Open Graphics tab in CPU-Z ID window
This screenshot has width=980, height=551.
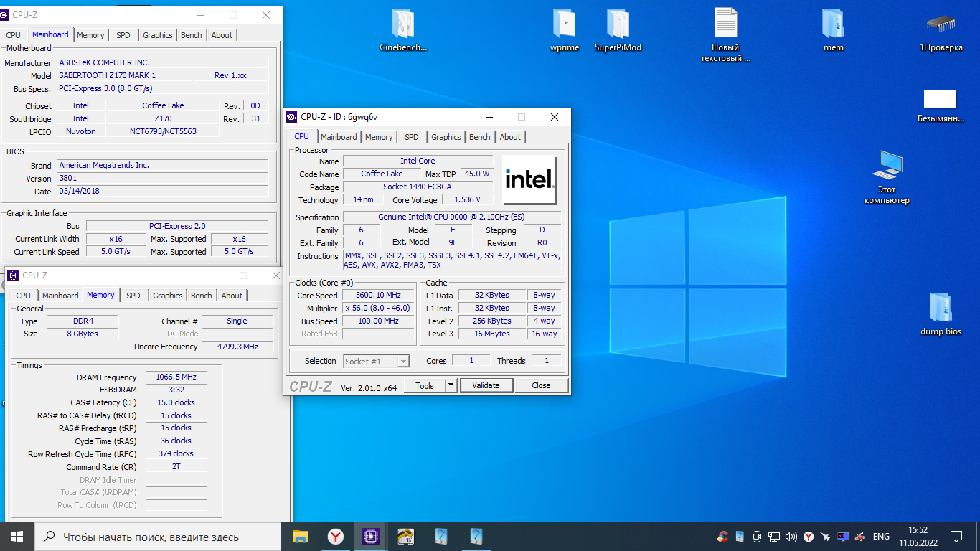coord(446,137)
